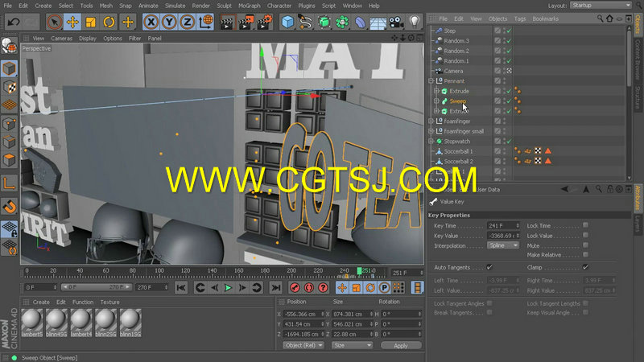Open the File menu
644x362 pixels.
point(8,6)
